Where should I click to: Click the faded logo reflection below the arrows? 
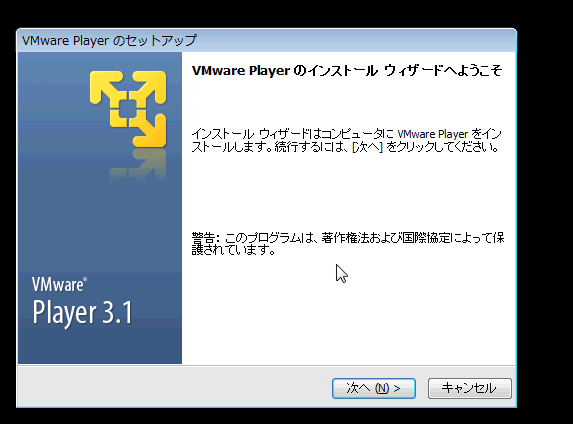click(139, 165)
